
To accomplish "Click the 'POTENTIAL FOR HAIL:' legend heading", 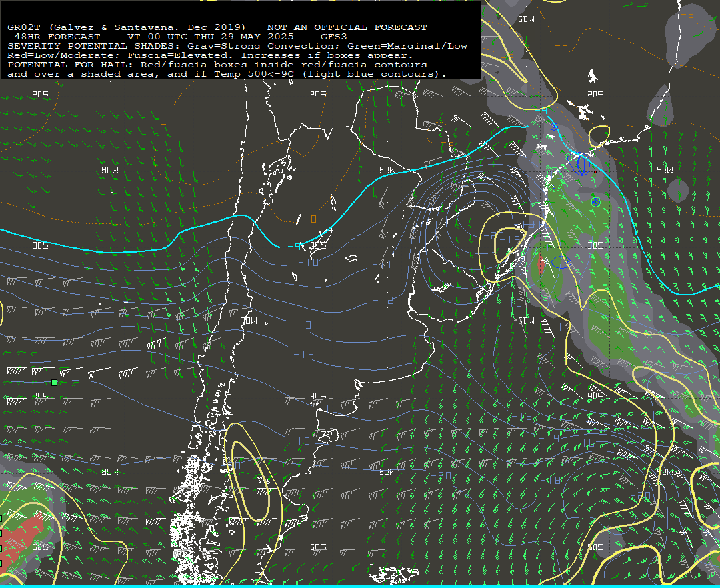I will (71, 65).
